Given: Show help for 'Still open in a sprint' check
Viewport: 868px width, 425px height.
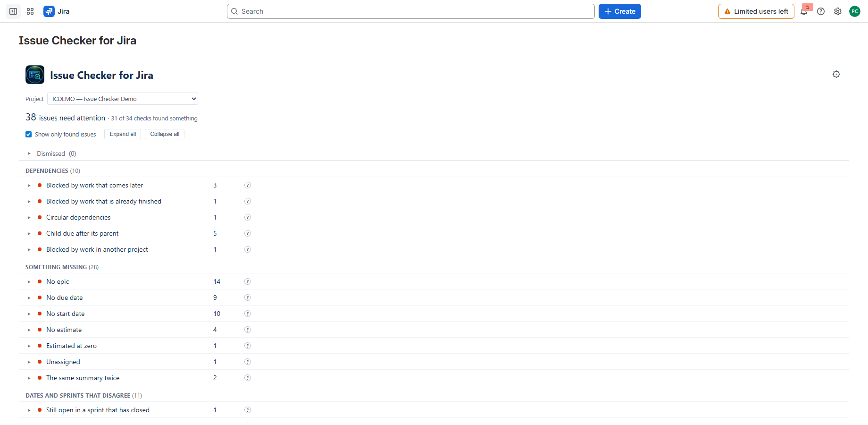Looking at the screenshot, I should pyautogui.click(x=248, y=410).
